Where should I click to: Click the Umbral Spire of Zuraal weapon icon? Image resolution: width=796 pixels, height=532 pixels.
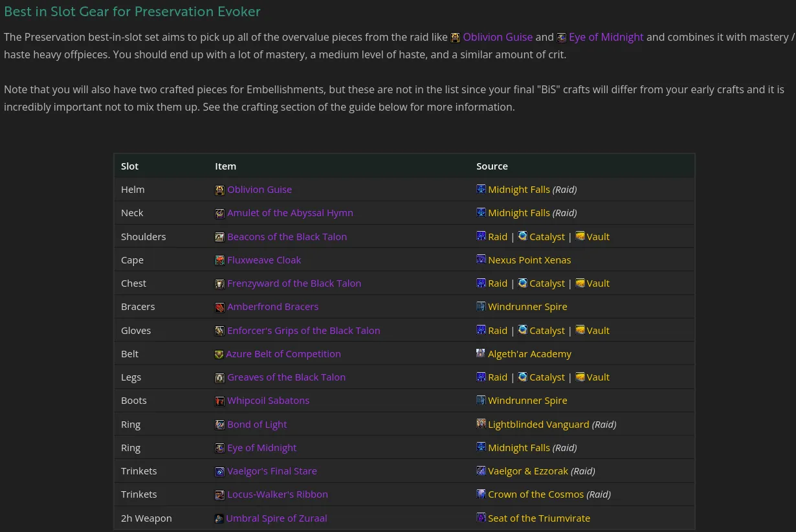click(219, 518)
